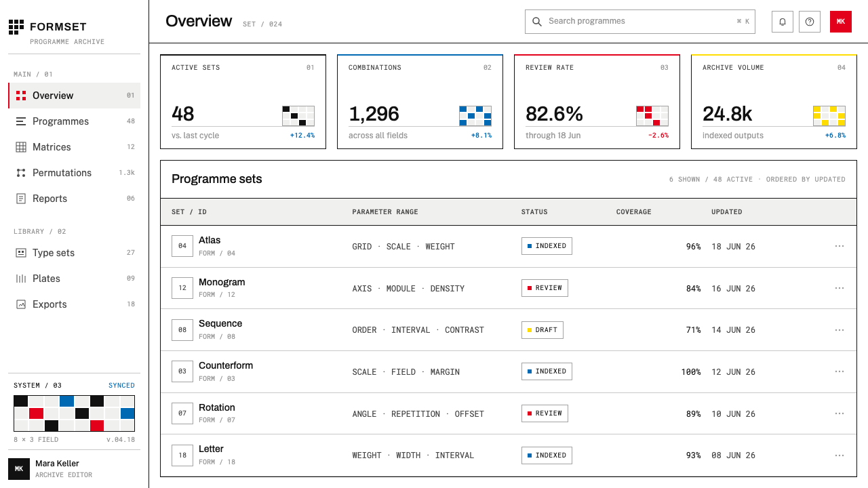This screenshot has height=488, width=868.
Task: Select the Active Sets mini grid thumbnail
Action: pyautogui.click(x=298, y=116)
